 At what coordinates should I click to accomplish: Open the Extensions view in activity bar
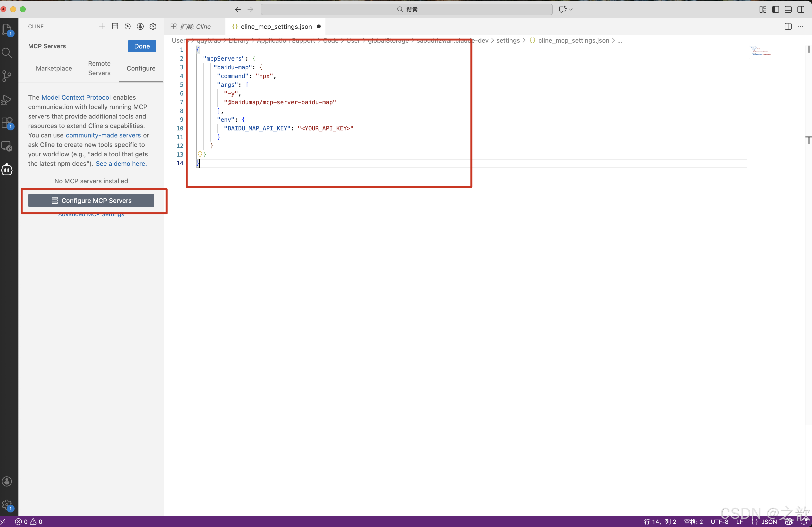coord(7,122)
